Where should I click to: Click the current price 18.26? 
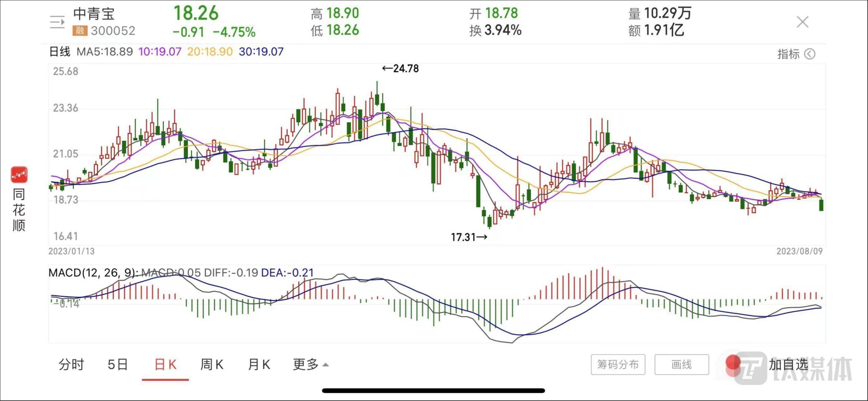[196, 13]
